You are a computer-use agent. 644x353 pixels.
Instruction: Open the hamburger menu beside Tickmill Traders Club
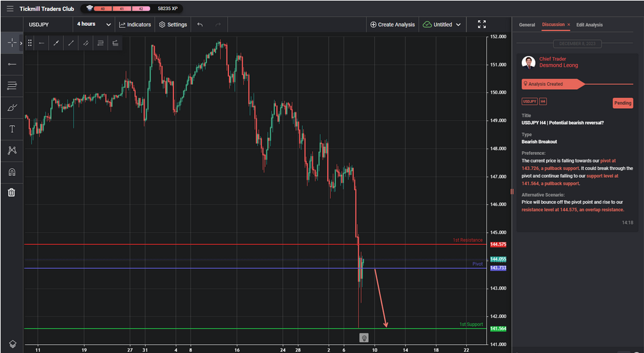click(x=10, y=9)
